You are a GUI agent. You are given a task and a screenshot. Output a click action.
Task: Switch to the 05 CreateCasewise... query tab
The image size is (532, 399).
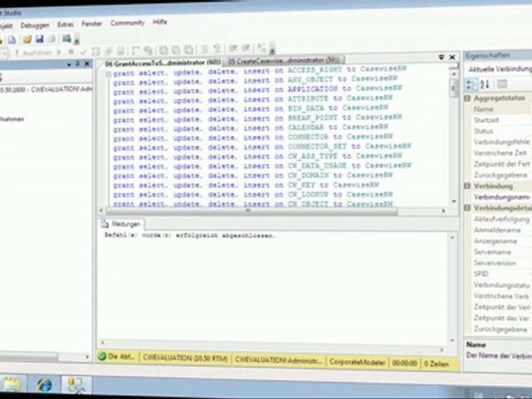(x=284, y=61)
